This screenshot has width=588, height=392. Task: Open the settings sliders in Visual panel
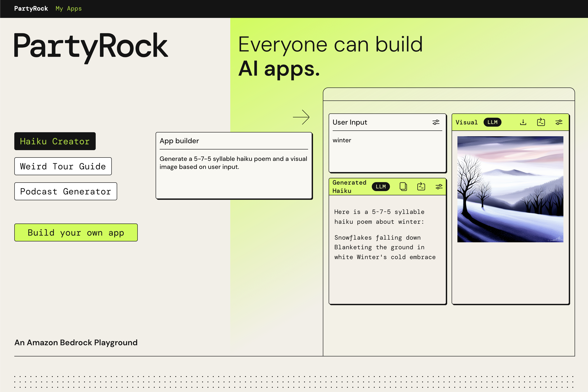pyautogui.click(x=558, y=122)
